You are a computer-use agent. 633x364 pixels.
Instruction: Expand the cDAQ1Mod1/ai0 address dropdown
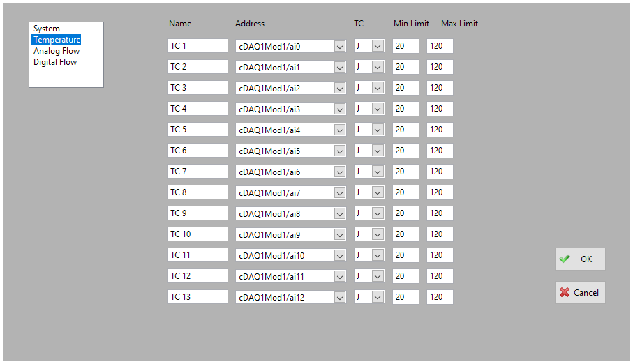pyautogui.click(x=339, y=47)
